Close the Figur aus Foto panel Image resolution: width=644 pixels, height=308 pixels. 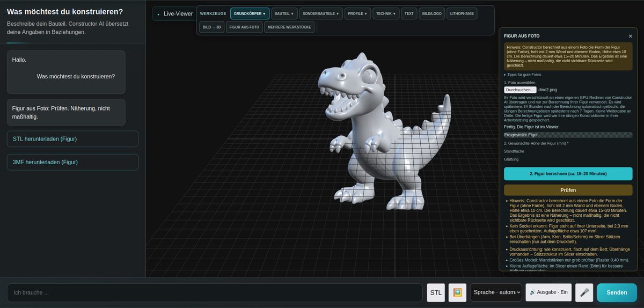click(x=630, y=36)
